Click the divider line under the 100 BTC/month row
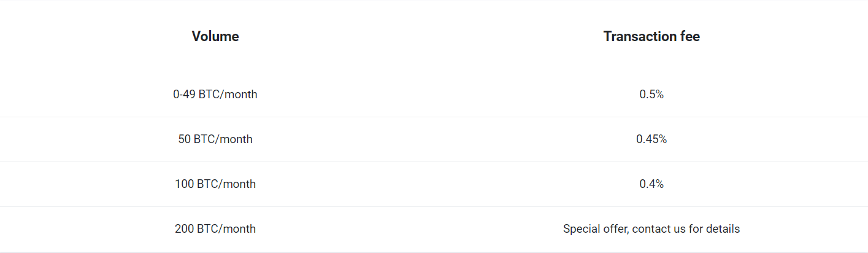The height and width of the screenshot is (253, 868). point(434,206)
